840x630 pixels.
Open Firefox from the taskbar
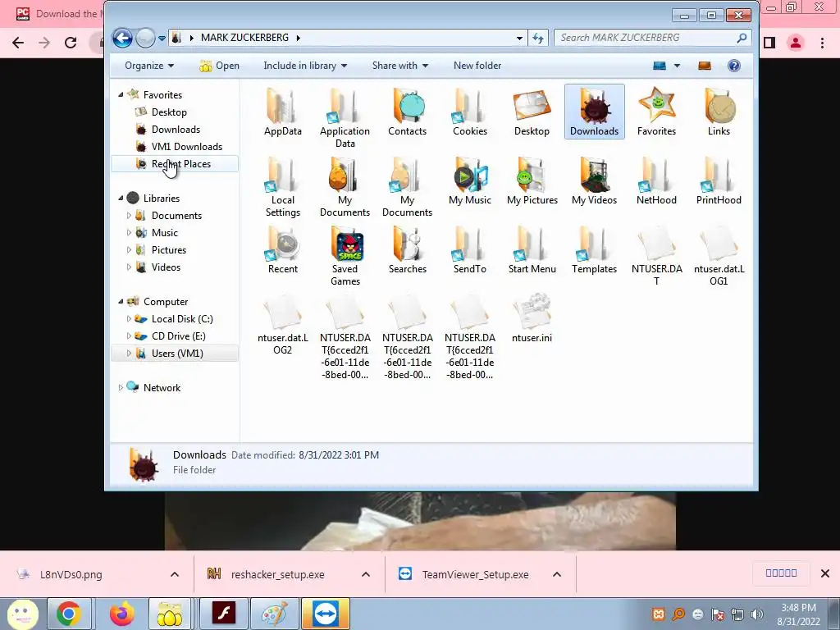(x=121, y=614)
